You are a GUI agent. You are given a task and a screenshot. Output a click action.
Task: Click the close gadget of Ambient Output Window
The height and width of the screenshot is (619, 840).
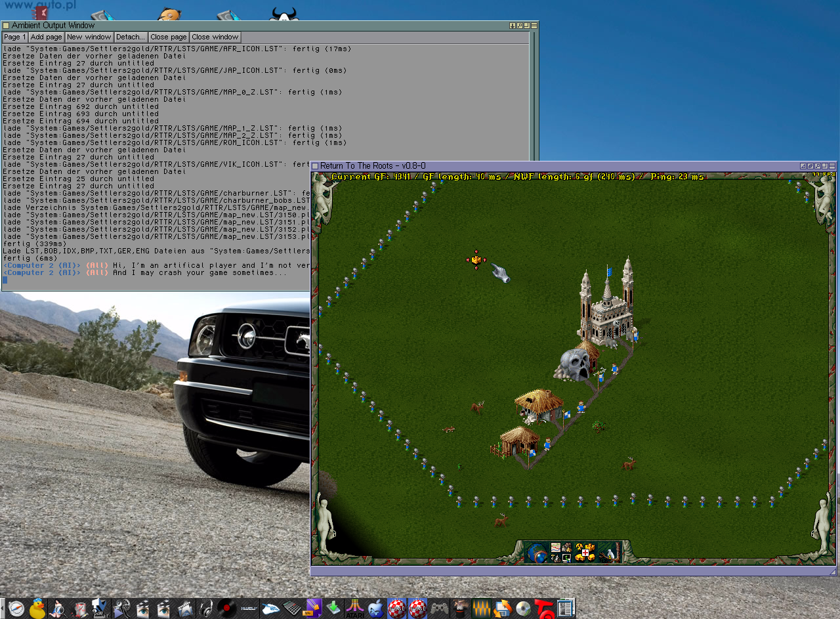pyautogui.click(x=6, y=25)
